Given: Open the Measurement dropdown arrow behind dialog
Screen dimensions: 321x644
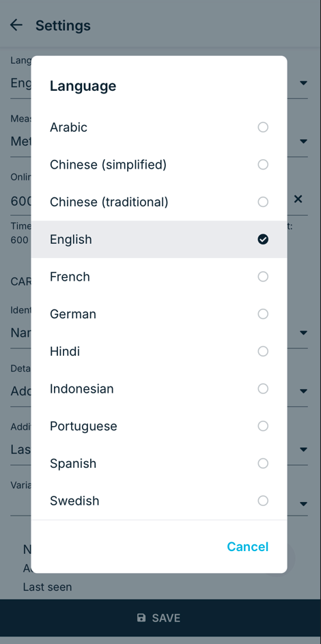Looking at the screenshot, I should [x=303, y=141].
